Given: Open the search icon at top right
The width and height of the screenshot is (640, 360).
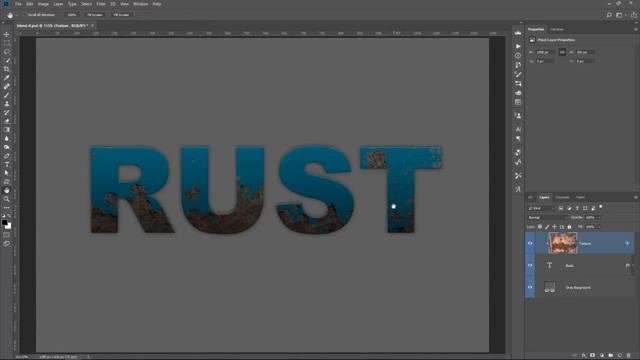Looking at the screenshot, I should tap(609, 15).
